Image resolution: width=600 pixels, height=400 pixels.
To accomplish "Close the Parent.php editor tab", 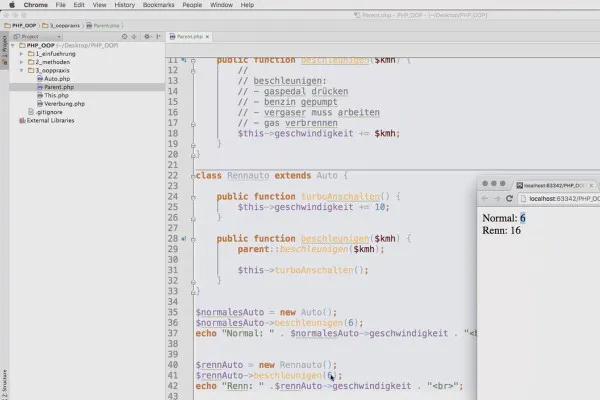I will click(x=207, y=37).
